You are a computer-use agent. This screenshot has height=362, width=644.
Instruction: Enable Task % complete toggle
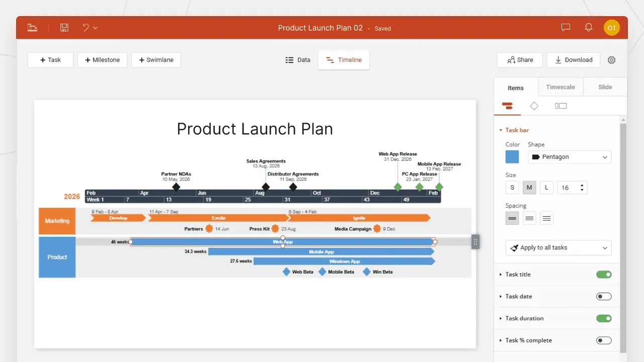604,340
